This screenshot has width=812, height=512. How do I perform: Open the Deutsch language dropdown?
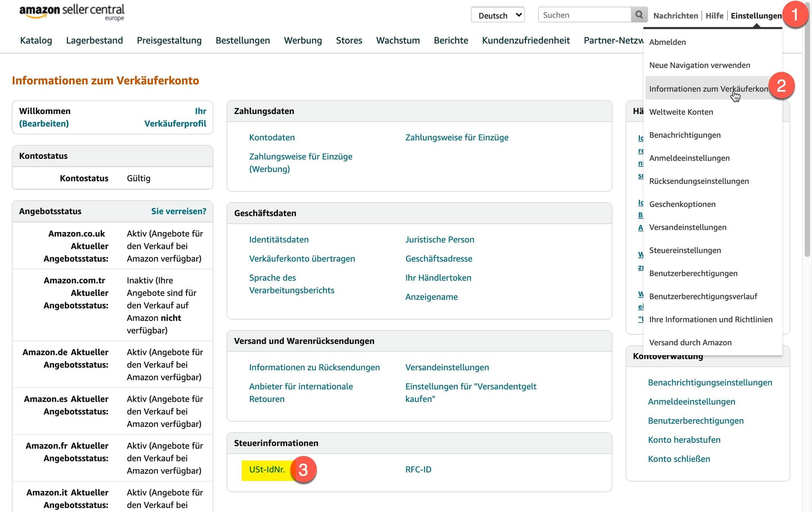(x=498, y=15)
